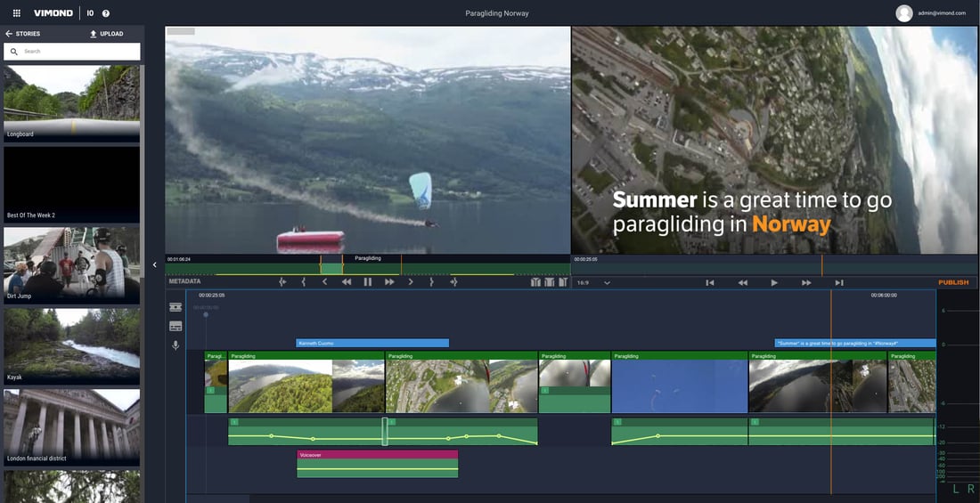The image size is (980, 503).
Task: Open the admin user avatar
Action: click(903, 13)
